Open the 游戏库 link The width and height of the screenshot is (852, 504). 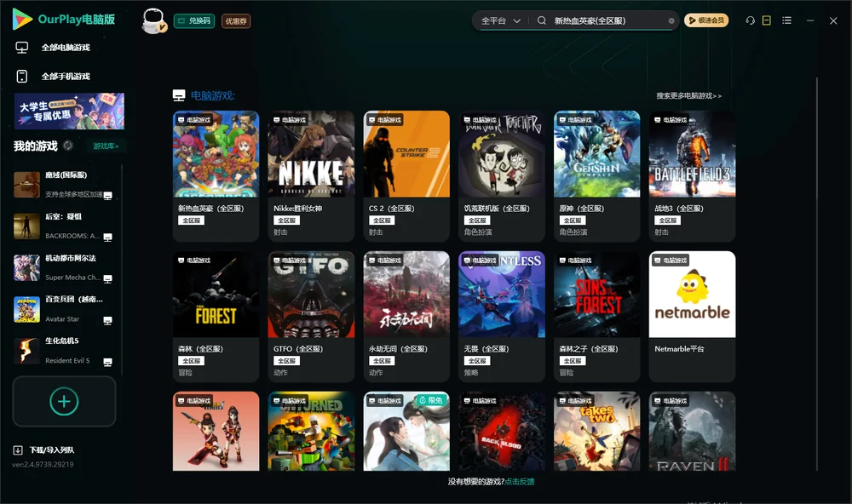pyautogui.click(x=106, y=146)
